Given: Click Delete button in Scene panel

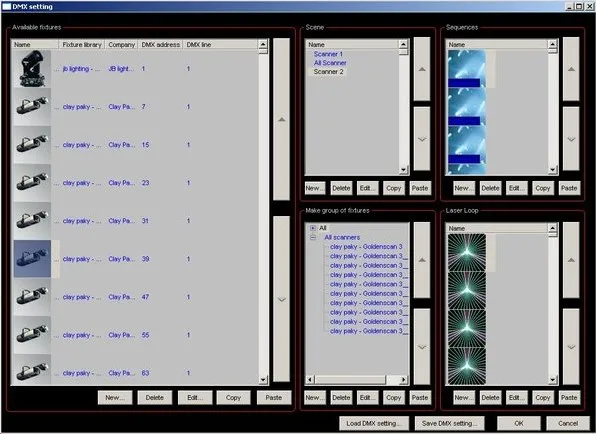Looking at the screenshot, I should (341, 188).
